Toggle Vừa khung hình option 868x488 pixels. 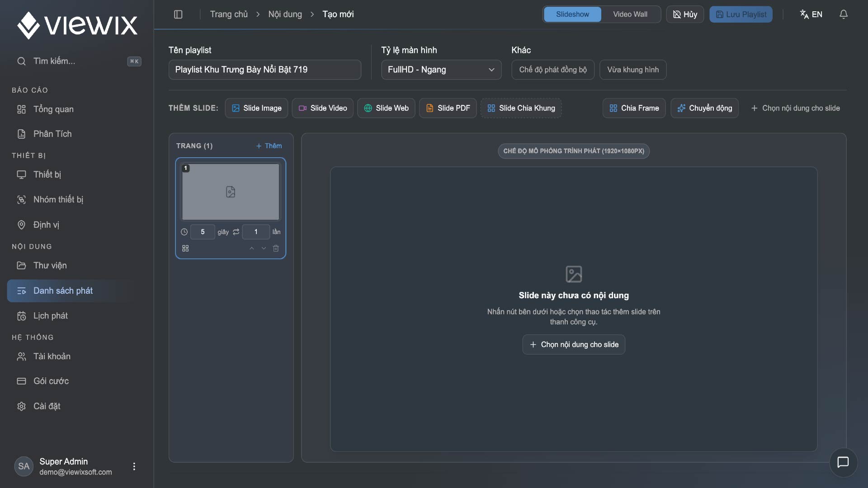pyautogui.click(x=633, y=70)
